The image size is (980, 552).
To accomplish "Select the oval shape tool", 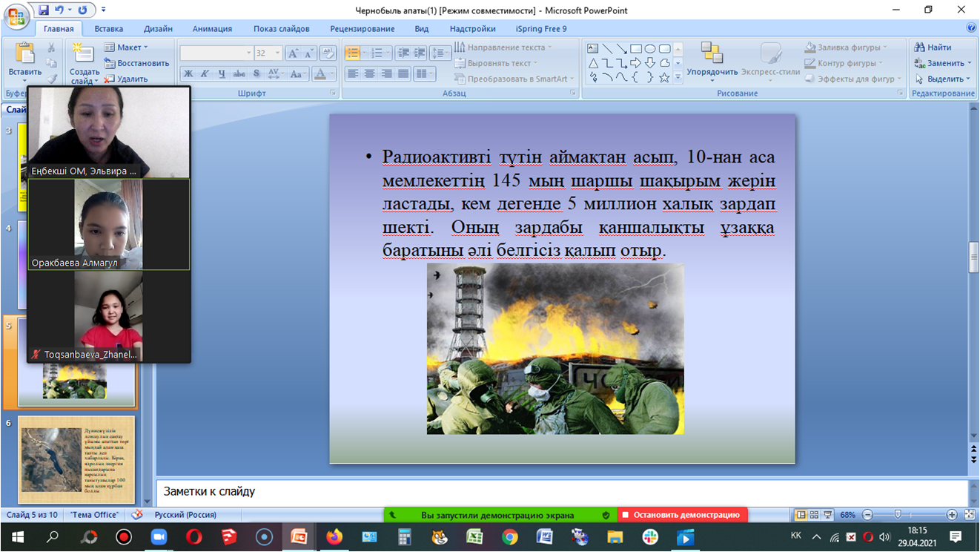I will pos(650,49).
